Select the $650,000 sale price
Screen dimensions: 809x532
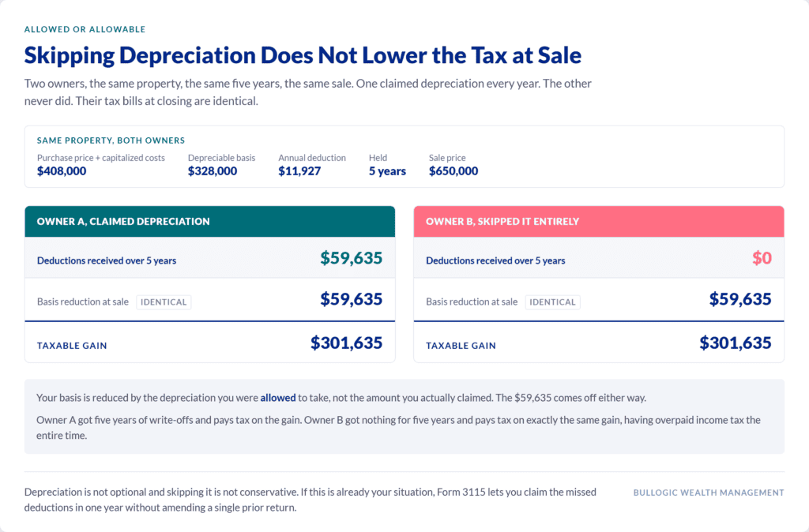[x=453, y=171]
